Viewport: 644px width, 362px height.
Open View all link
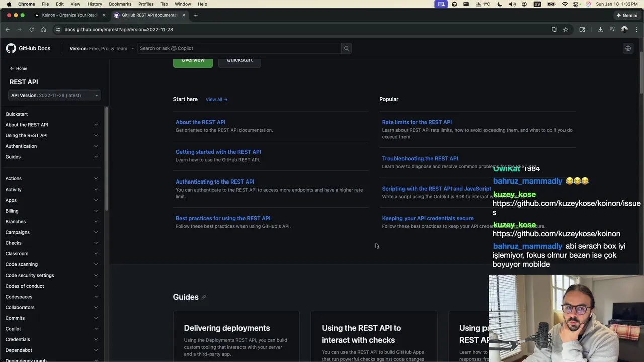tap(216, 100)
